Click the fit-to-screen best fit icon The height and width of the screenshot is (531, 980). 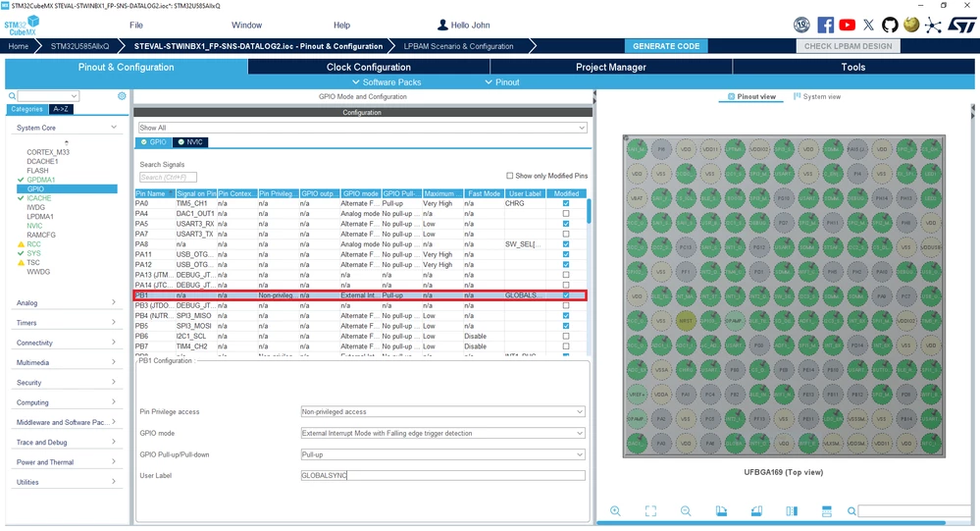pos(650,511)
